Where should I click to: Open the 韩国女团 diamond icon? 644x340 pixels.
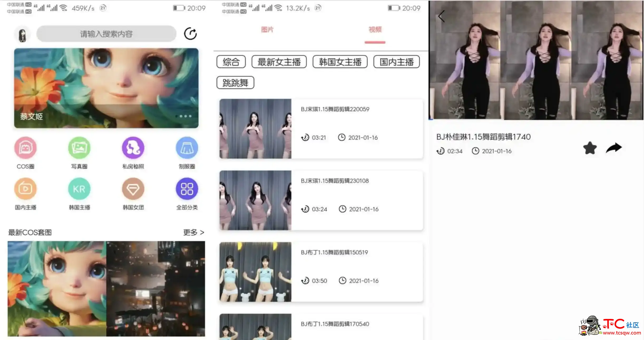(133, 189)
